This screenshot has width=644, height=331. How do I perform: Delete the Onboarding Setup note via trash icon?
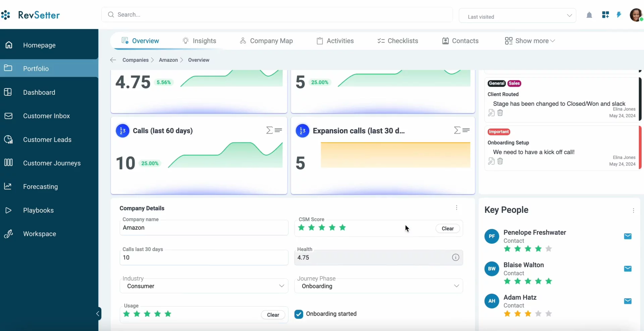[x=500, y=161]
